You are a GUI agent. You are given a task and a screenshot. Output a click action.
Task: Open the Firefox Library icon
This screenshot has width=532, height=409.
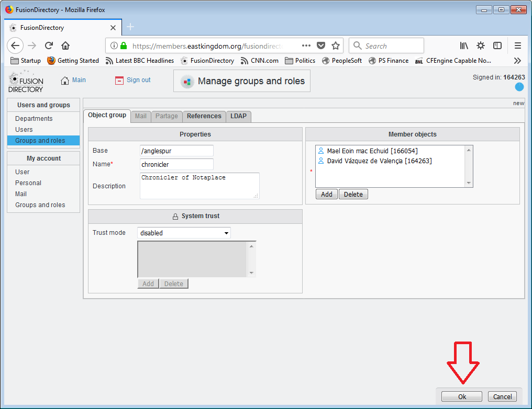(x=464, y=46)
